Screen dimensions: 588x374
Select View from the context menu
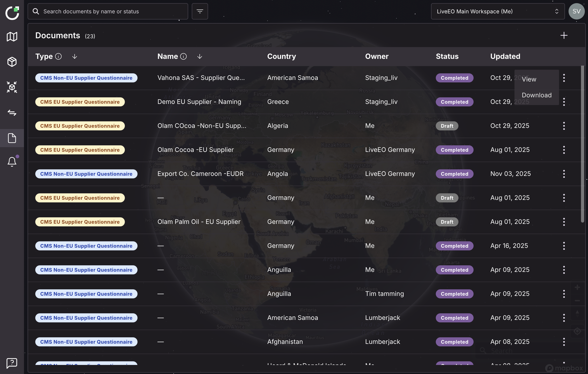point(529,79)
